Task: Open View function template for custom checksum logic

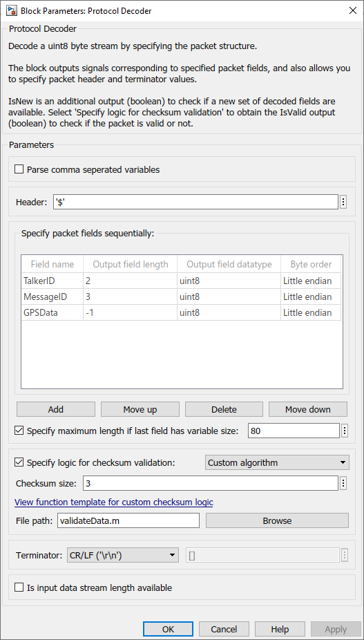Action: tap(114, 502)
